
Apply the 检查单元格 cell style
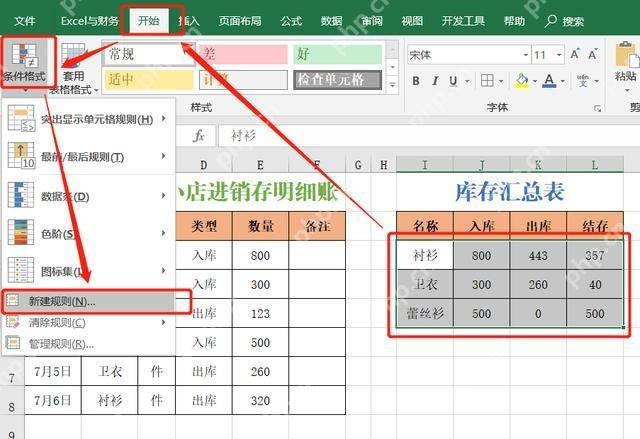[338, 80]
